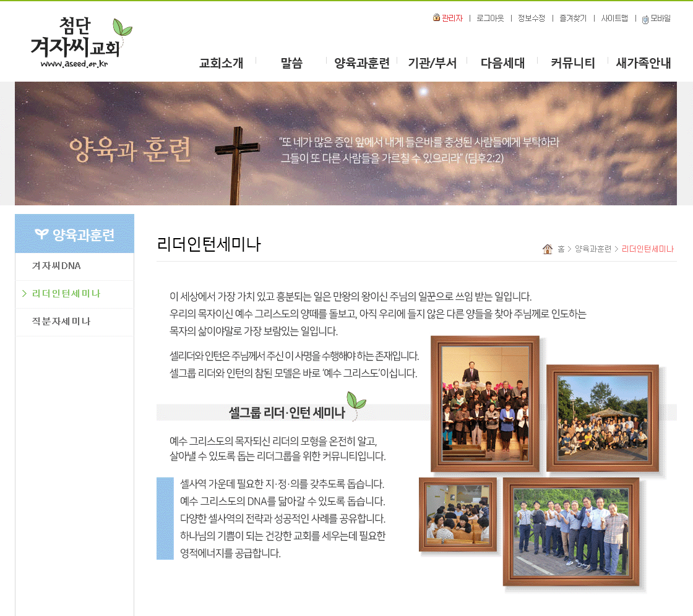
Task: Click the outdoor men's group photo
Action: tap(570, 531)
